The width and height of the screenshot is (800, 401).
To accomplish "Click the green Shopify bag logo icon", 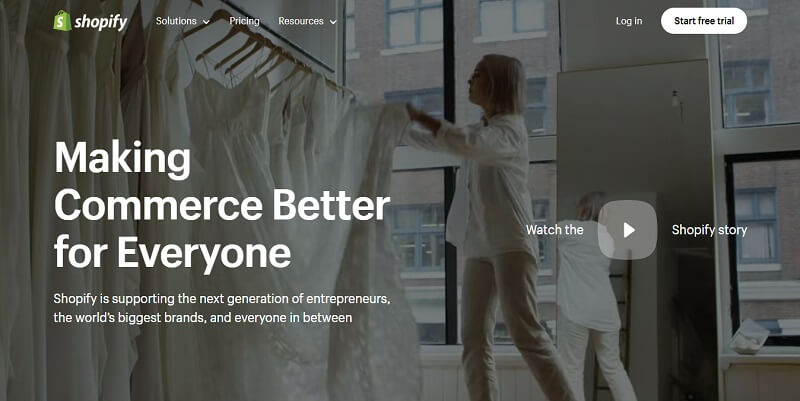I will click(62, 21).
